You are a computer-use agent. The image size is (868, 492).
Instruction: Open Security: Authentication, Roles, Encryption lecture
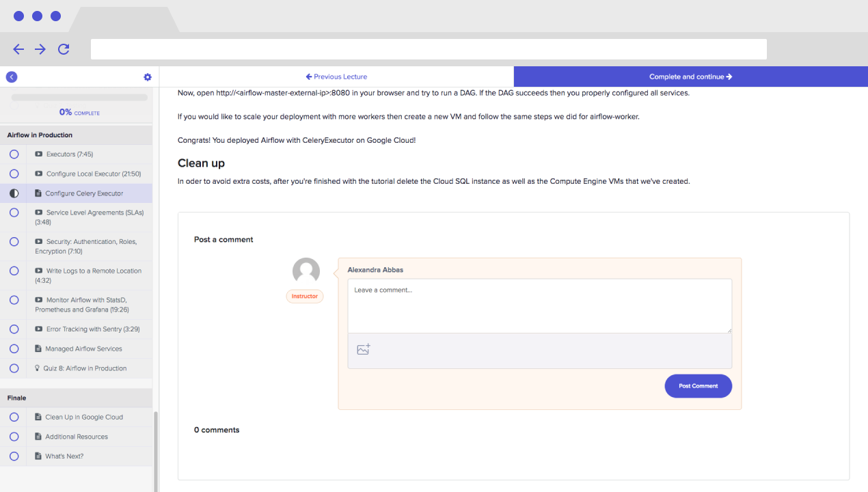click(x=76, y=247)
